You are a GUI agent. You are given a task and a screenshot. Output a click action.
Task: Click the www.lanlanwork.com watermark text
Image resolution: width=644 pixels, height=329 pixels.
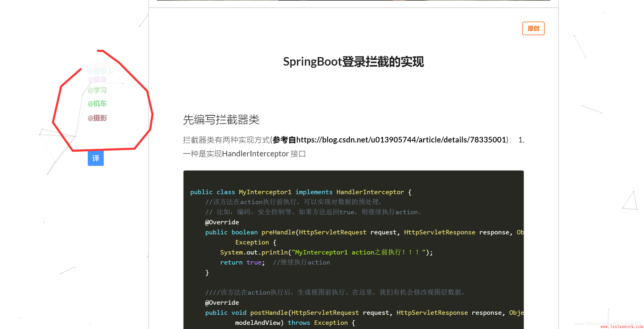pyautogui.click(x=621, y=327)
